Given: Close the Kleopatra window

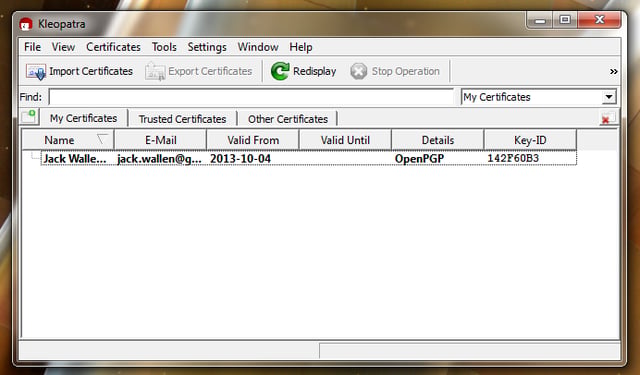Looking at the screenshot, I should pos(600,20).
